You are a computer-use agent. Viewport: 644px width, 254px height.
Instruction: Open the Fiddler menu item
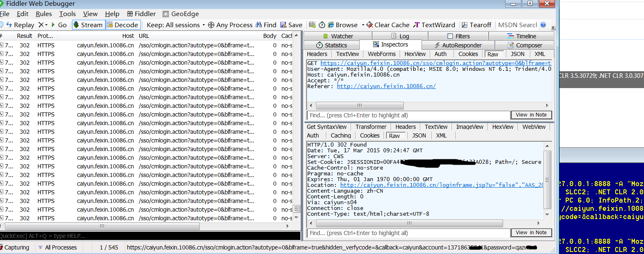pos(141,14)
